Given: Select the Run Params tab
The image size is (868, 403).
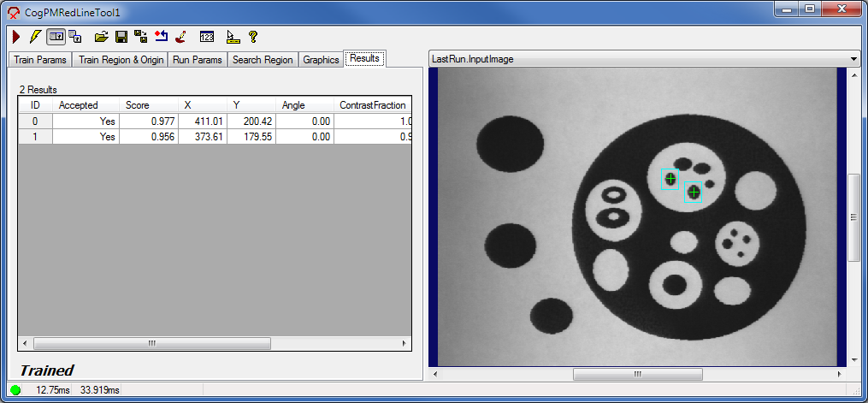Looking at the screenshot, I should click(197, 60).
